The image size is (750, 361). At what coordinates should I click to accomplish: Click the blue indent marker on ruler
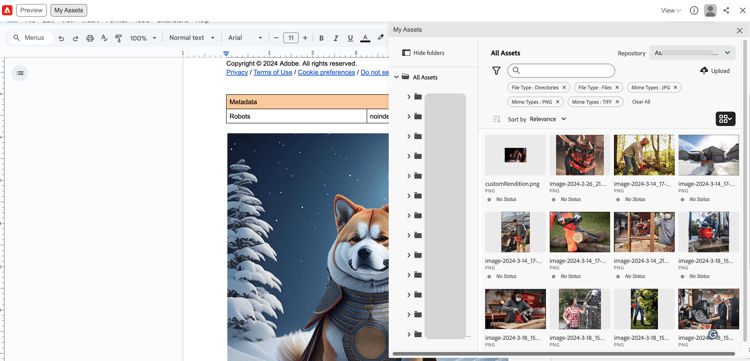(x=226, y=54)
